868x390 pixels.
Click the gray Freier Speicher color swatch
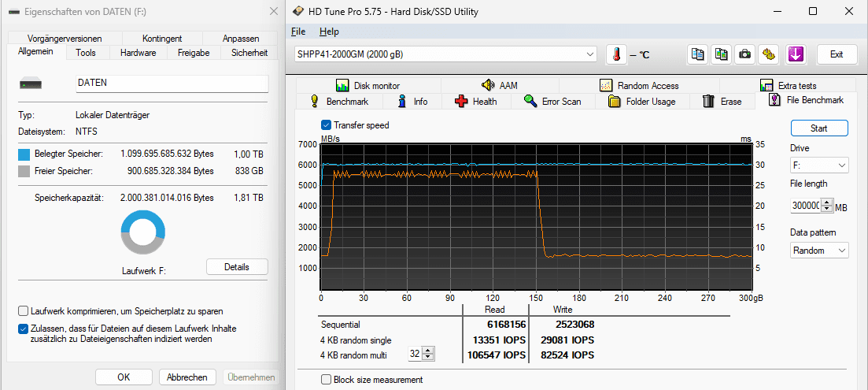pyautogui.click(x=24, y=171)
